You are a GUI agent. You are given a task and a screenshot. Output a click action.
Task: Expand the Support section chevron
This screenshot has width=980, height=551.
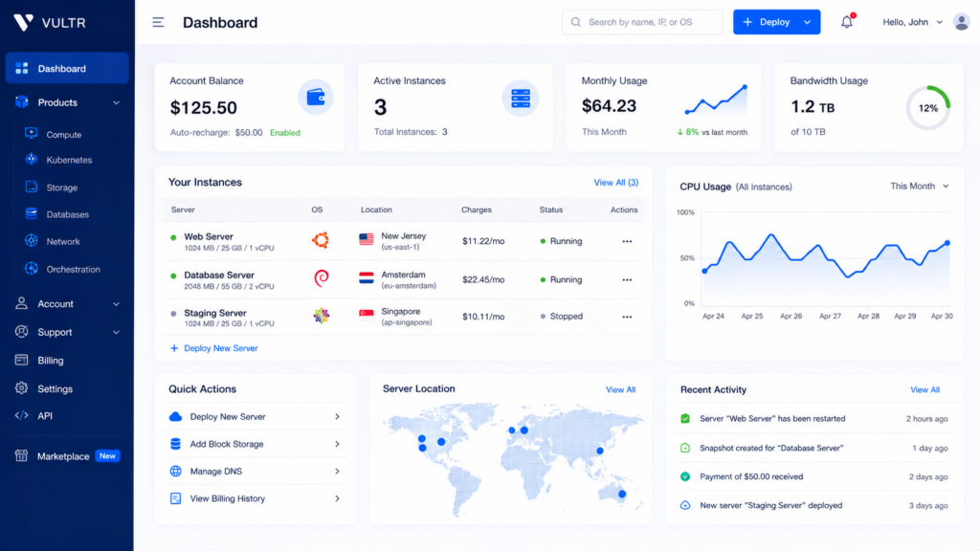click(x=116, y=332)
